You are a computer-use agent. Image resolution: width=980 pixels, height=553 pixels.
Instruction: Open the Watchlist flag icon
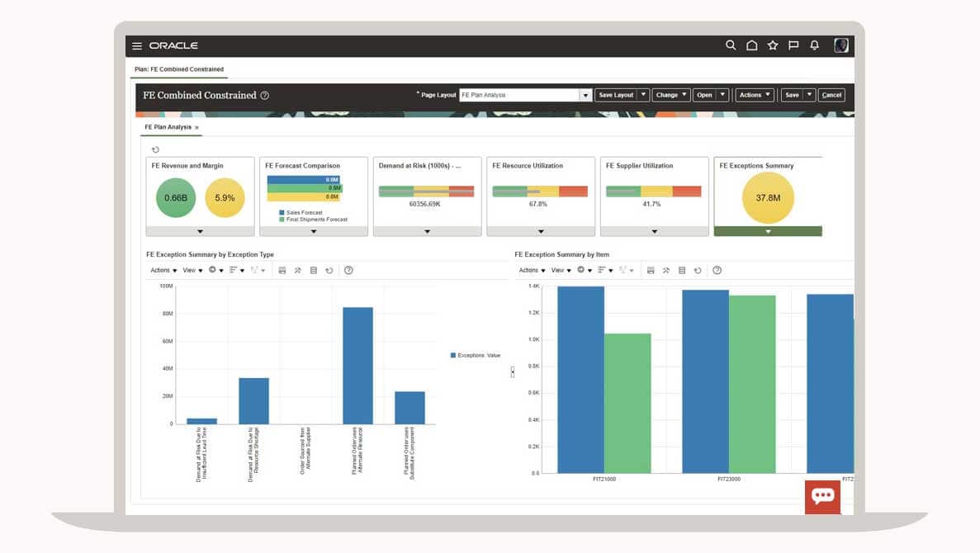tap(793, 46)
